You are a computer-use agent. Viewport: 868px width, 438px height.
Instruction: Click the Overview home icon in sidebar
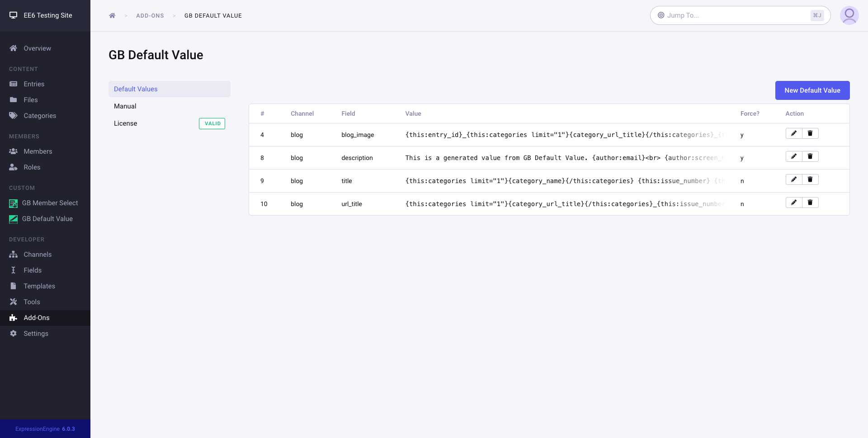(14, 48)
